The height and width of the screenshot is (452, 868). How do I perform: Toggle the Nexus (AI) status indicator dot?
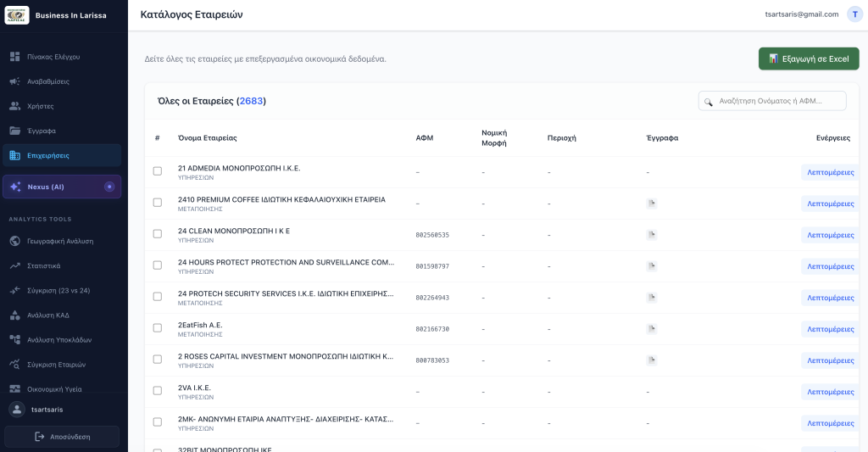click(x=109, y=187)
